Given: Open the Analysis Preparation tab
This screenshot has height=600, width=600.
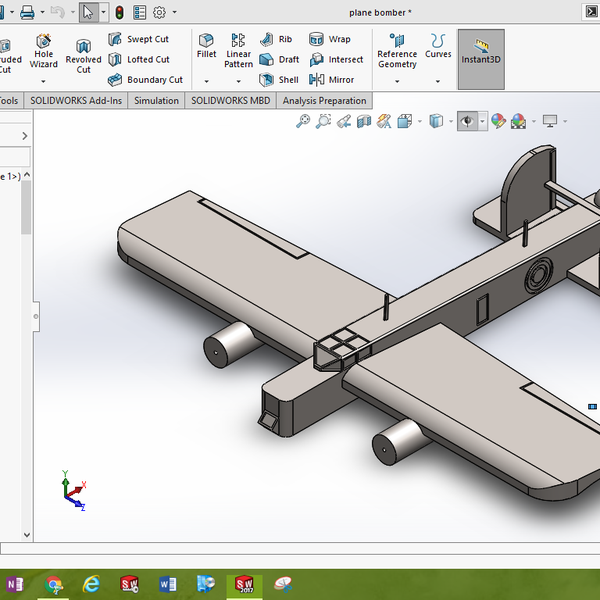Looking at the screenshot, I should (324, 100).
